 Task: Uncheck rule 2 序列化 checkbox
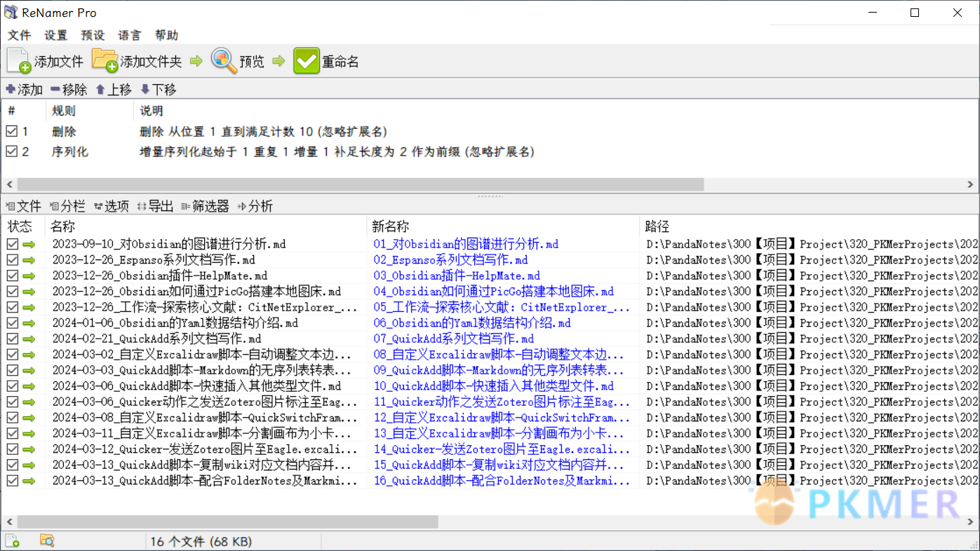tap(11, 151)
